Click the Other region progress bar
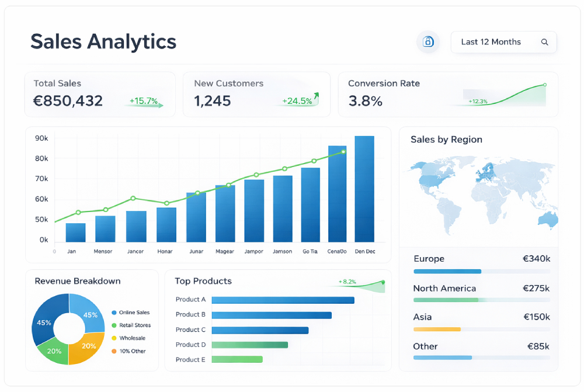584x392 pixels. [x=482, y=358]
